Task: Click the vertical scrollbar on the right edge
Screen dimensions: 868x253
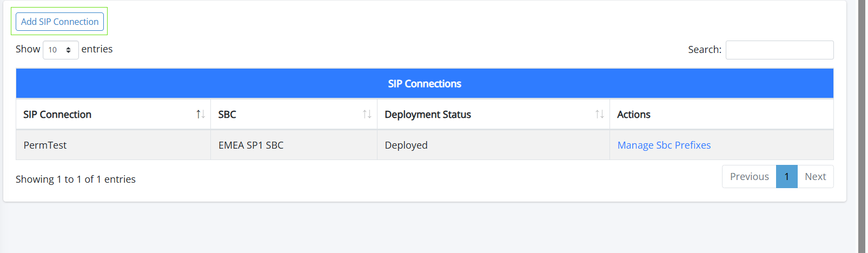Action: point(862,126)
